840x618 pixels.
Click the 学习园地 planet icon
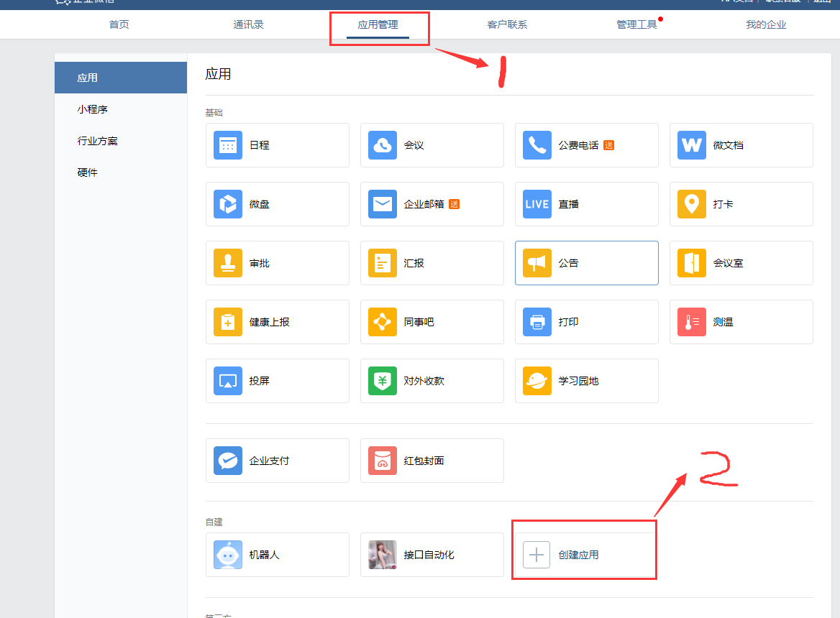tap(537, 380)
